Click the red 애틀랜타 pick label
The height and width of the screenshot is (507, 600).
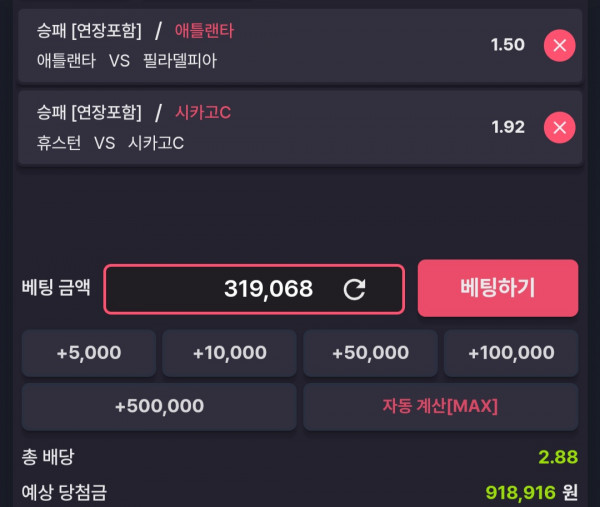click(x=204, y=31)
